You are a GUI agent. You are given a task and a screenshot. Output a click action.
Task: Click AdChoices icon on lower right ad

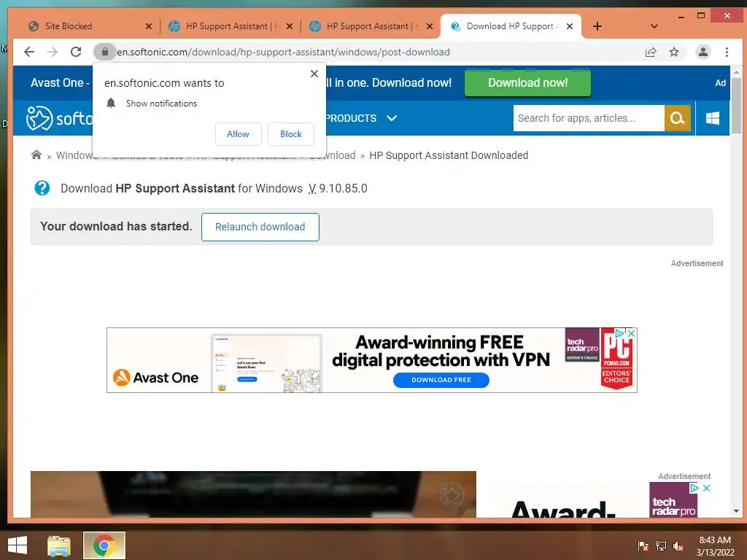coord(694,488)
